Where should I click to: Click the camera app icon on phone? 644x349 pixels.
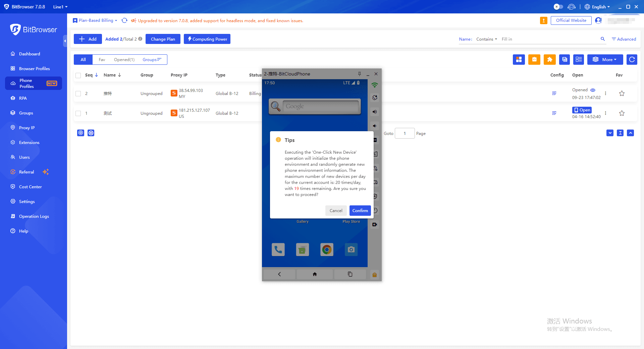(x=351, y=249)
